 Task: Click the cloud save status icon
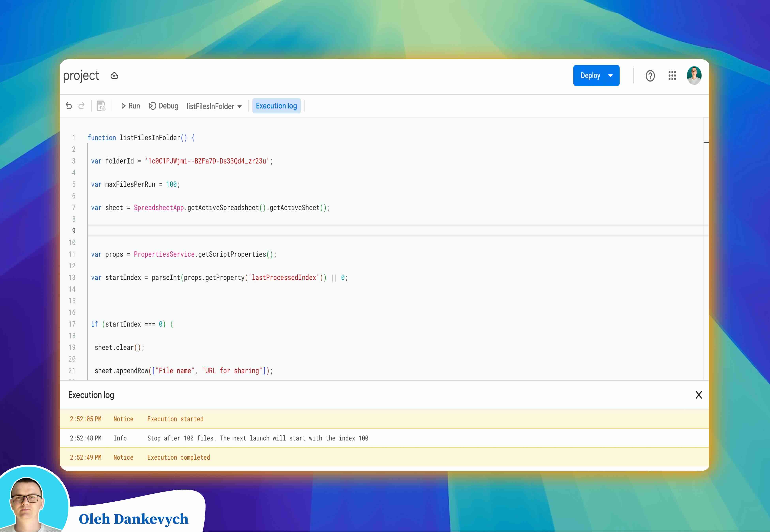pos(114,76)
